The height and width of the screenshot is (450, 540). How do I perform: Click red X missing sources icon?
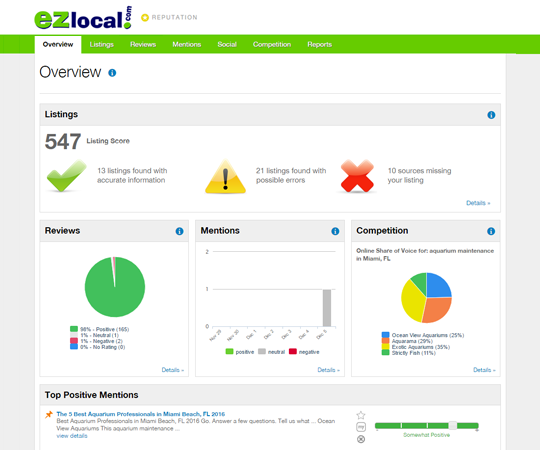coord(357,176)
